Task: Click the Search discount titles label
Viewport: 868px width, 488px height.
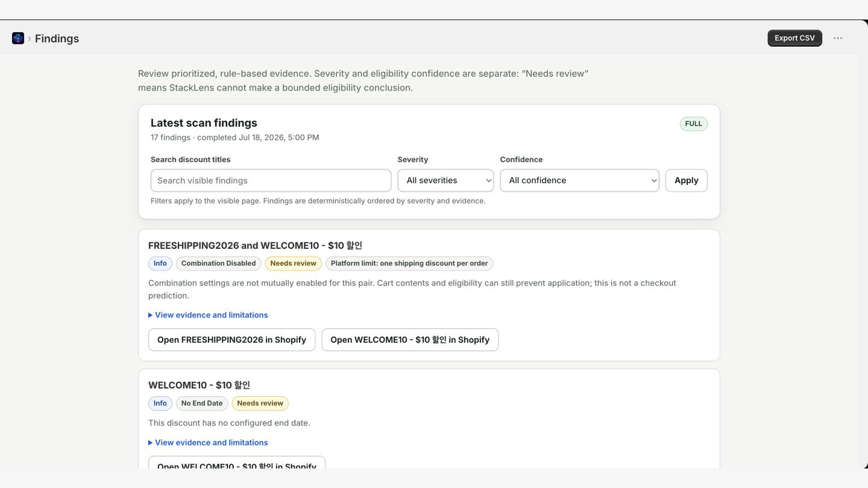Action: coord(190,159)
